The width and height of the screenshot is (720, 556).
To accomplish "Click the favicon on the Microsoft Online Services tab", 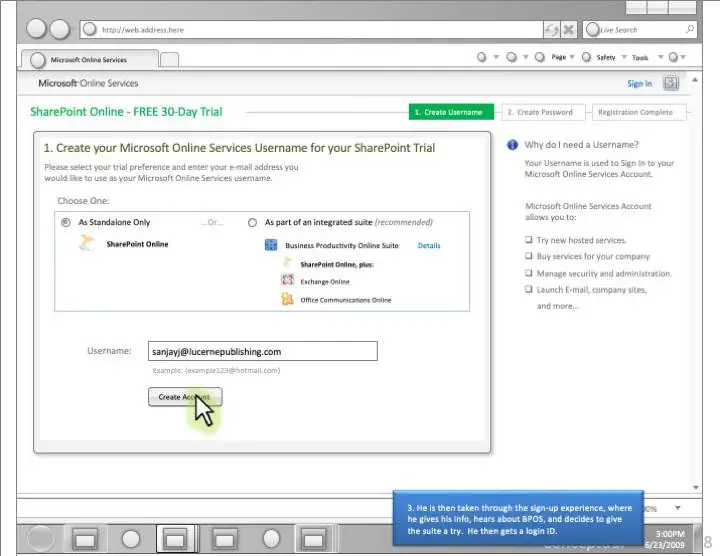I will pos(38,60).
